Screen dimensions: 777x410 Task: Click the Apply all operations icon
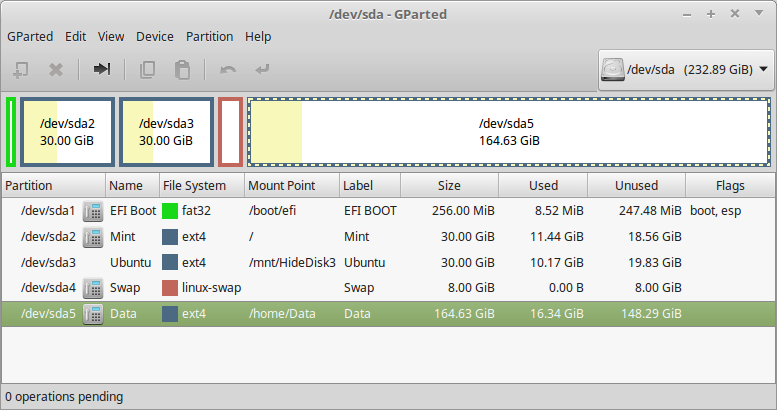263,69
